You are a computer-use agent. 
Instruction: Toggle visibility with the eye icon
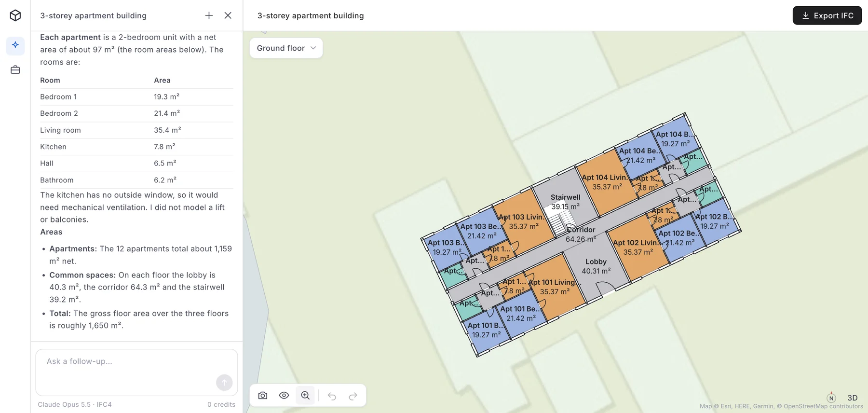[x=284, y=396]
